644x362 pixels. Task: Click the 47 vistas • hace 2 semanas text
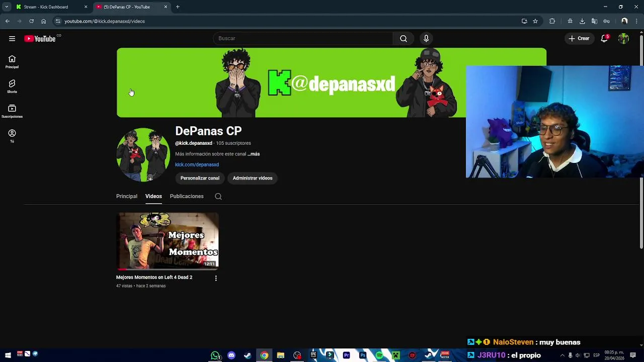141,286
